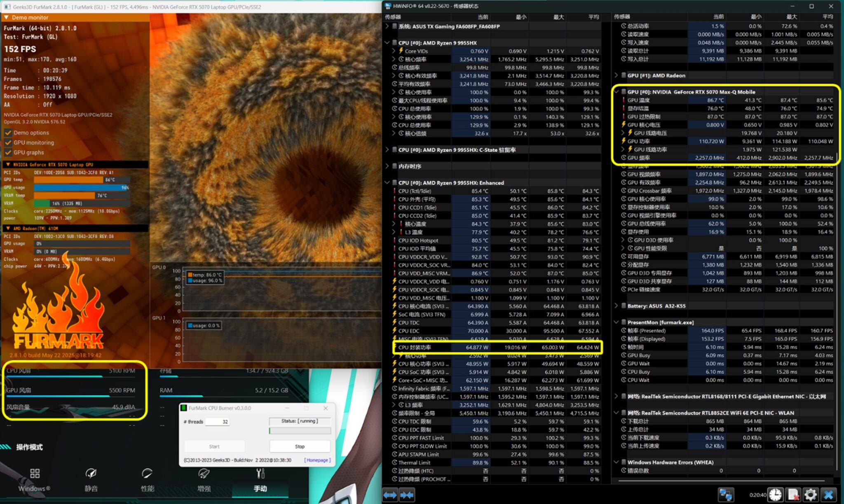This screenshot has width=844, height=504.
Task: Toggle the GPU monitoring checkbox
Action: (x=8, y=142)
